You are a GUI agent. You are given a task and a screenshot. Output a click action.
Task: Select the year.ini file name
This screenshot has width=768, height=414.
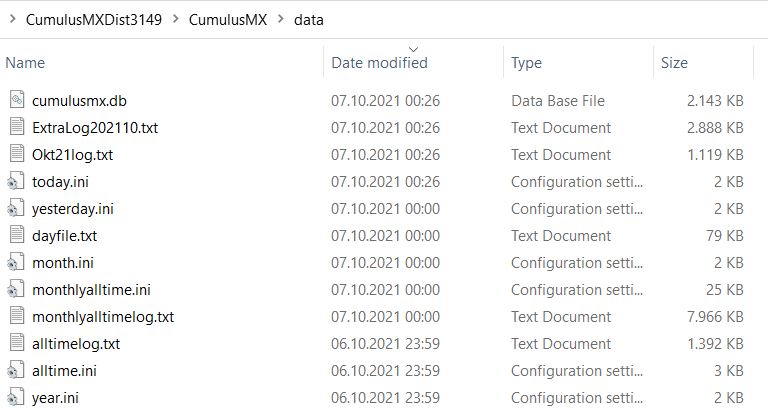(x=57, y=398)
